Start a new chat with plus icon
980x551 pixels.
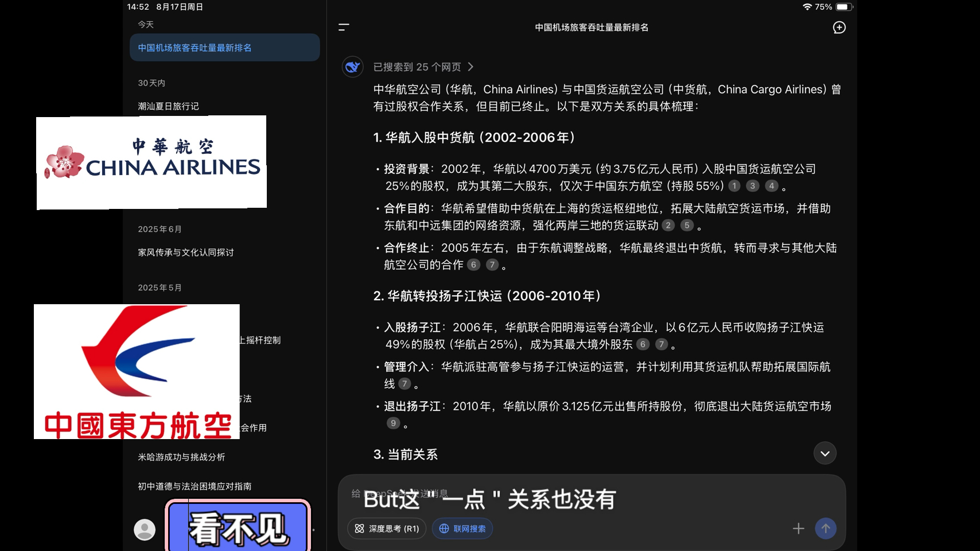click(x=839, y=28)
